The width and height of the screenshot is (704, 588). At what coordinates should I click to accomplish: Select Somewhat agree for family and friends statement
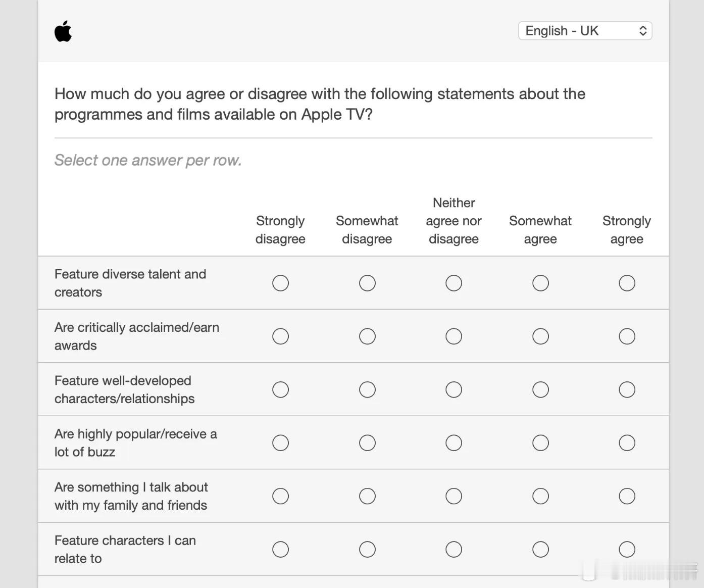tap(540, 496)
